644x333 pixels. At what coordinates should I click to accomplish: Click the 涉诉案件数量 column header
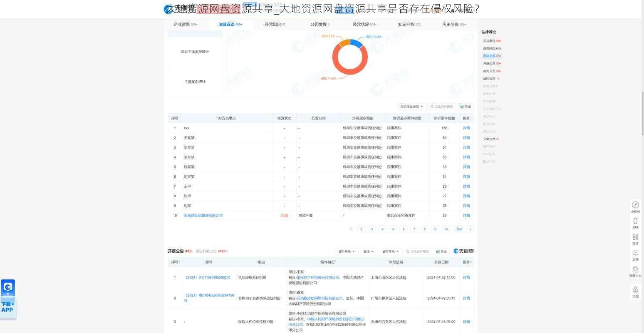(x=444, y=118)
